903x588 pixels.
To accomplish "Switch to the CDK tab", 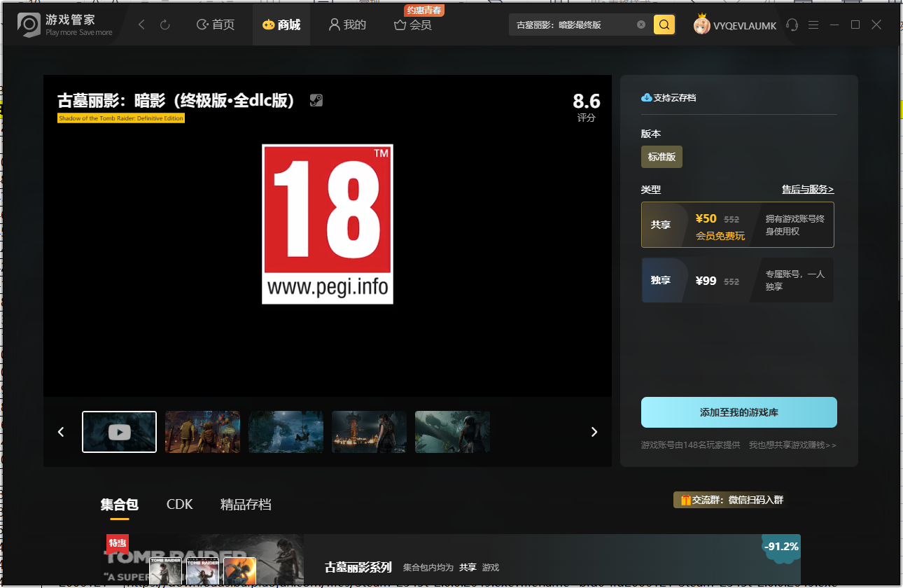I will [179, 504].
